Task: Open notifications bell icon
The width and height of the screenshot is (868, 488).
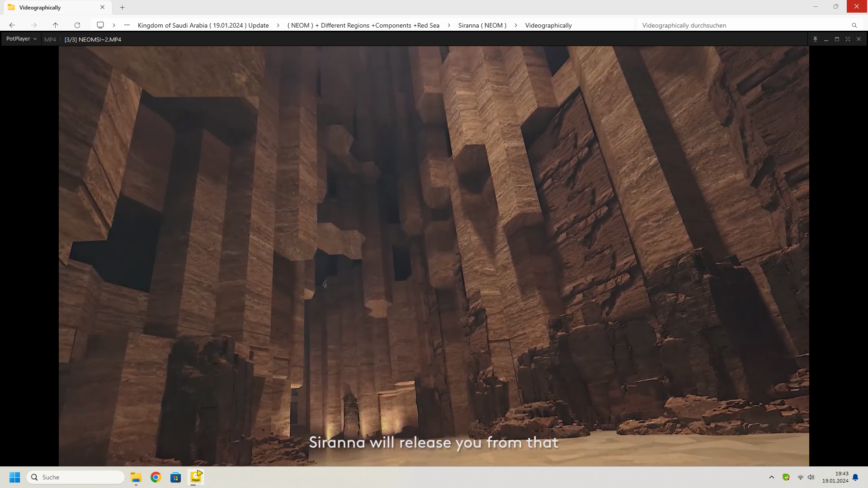Action: pyautogui.click(x=855, y=477)
